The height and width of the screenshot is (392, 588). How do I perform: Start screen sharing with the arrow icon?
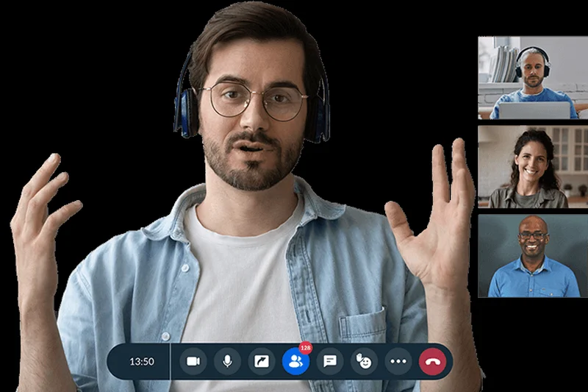[262, 361]
